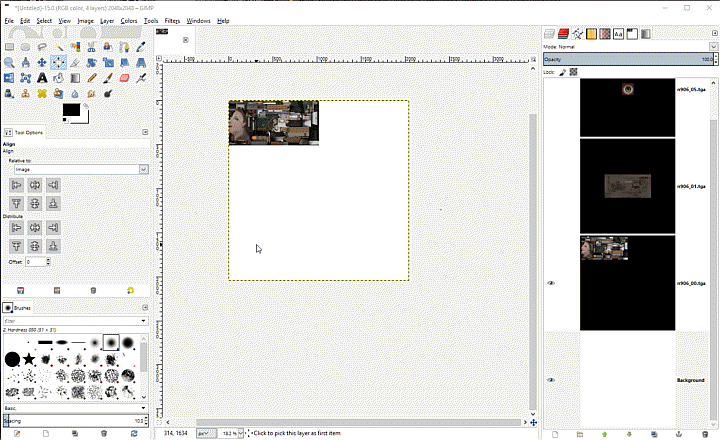Select the black star brush
The image size is (720, 440).
coord(29,359)
